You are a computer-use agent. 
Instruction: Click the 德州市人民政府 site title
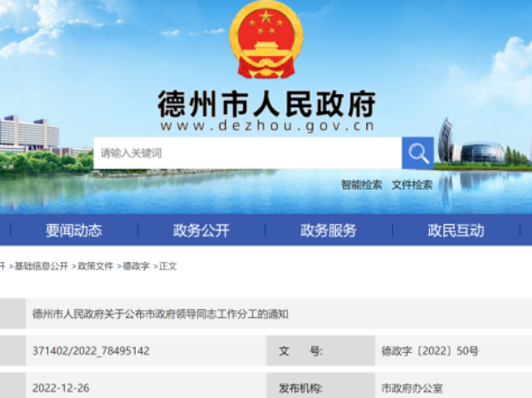(266, 103)
